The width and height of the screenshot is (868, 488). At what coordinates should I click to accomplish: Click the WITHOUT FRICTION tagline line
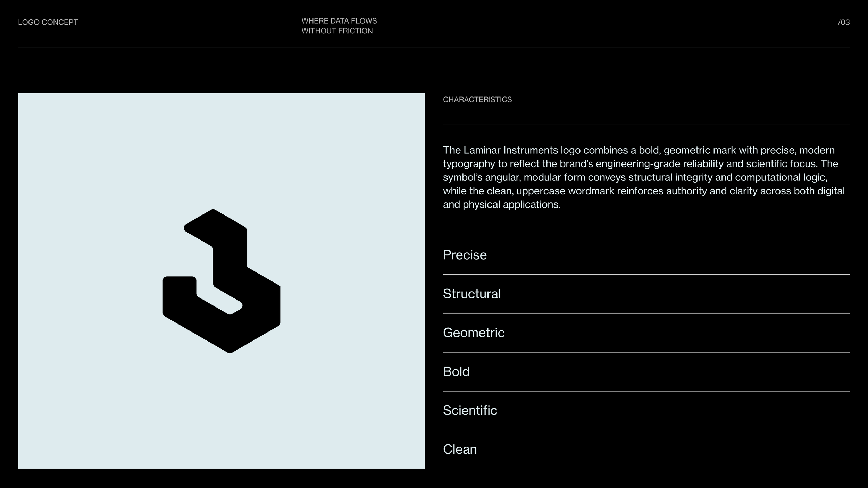(337, 31)
